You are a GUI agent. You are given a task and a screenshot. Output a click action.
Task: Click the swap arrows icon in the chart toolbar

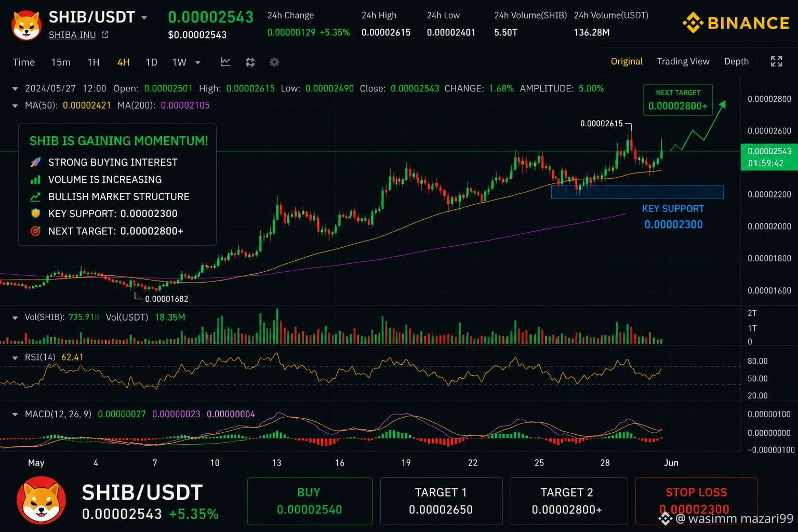click(250, 62)
